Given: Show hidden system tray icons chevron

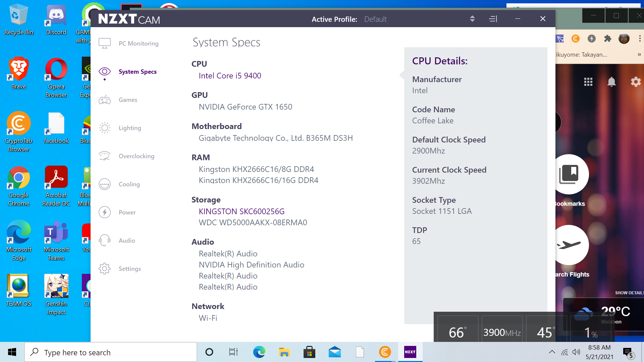Looking at the screenshot, I should pos(552,352).
